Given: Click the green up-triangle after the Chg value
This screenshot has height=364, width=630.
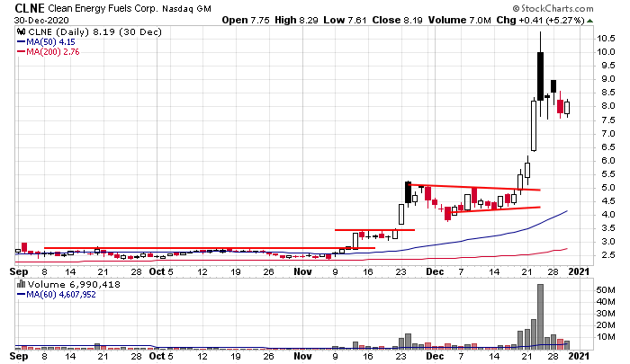Looking at the screenshot, I should (589, 21).
